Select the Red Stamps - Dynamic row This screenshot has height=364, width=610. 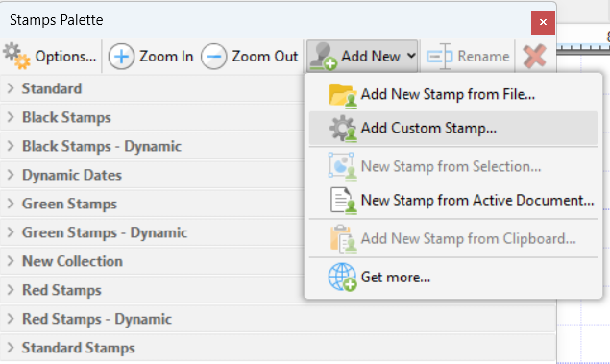click(x=278, y=319)
